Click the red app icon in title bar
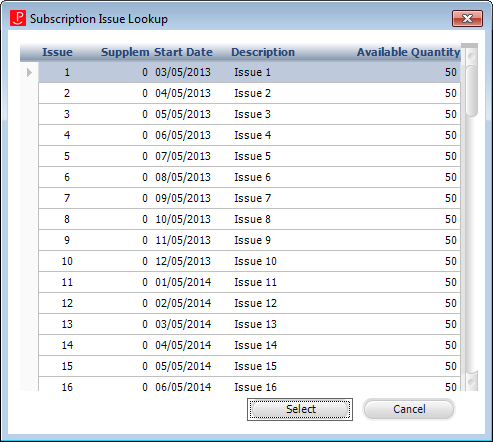Viewport: 493px width, 442px height. 18,18
